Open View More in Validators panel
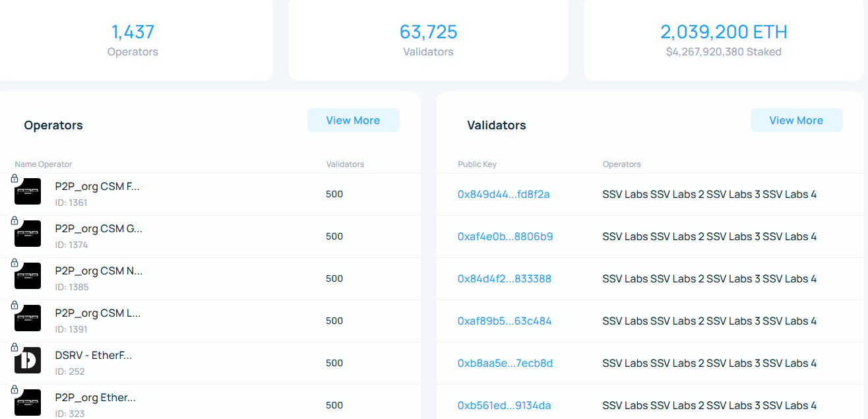This screenshot has height=419, width=868. [x=796, y=120]
